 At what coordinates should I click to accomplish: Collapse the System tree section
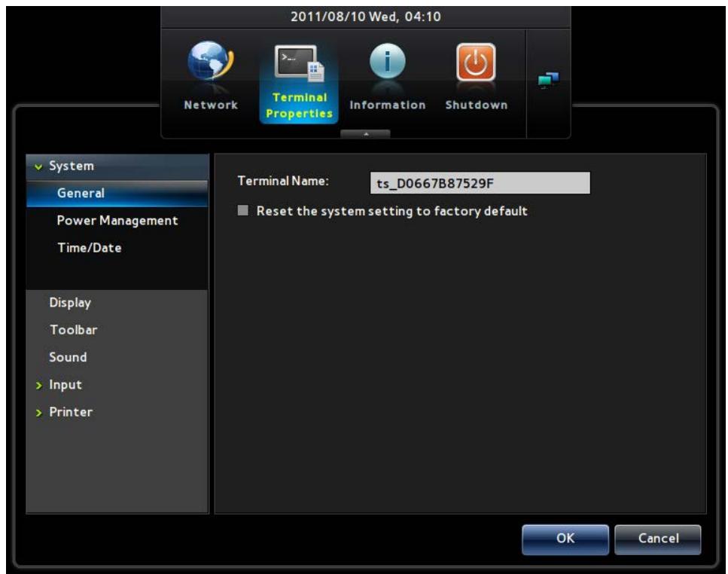coord(38,166)
